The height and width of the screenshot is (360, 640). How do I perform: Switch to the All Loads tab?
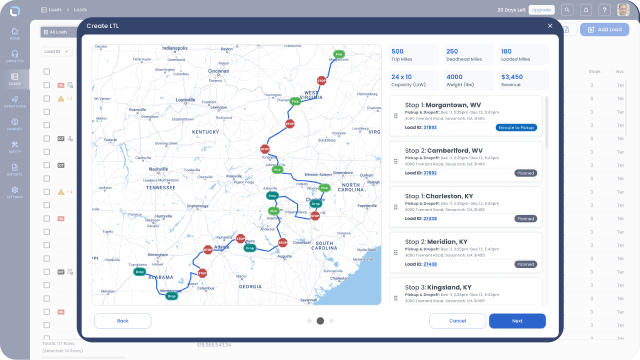(56, 32)
